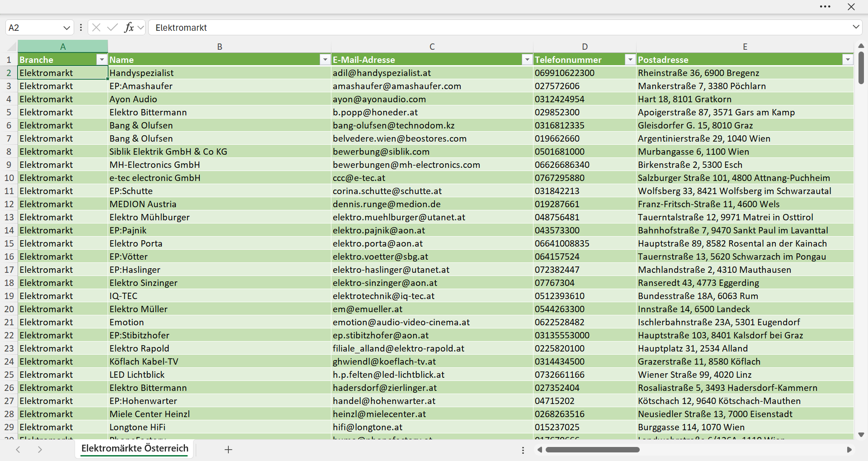
Task: Select the cell 'Emotion'
Action: click(x=220, y=322)
